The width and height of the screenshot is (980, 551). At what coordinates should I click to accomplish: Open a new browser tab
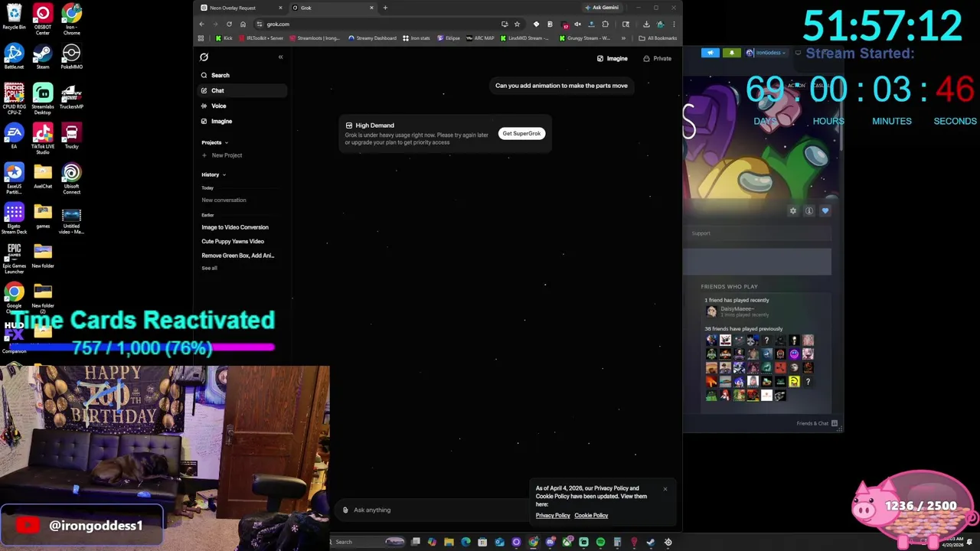[385, 8]
